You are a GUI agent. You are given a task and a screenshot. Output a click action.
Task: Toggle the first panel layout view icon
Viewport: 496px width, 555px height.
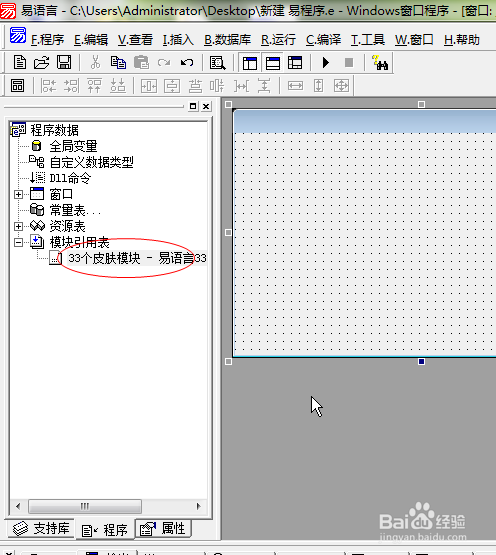(250, 63)
